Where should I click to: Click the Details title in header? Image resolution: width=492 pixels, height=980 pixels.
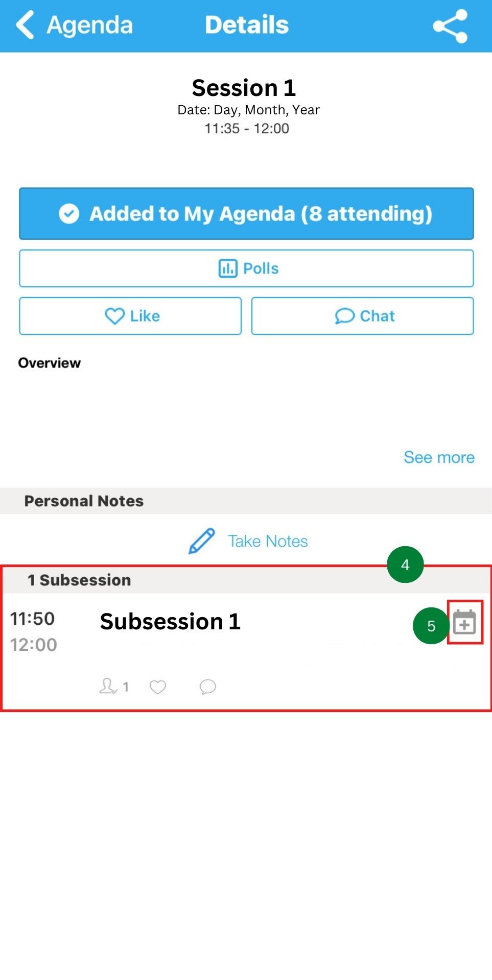[247, 25]
